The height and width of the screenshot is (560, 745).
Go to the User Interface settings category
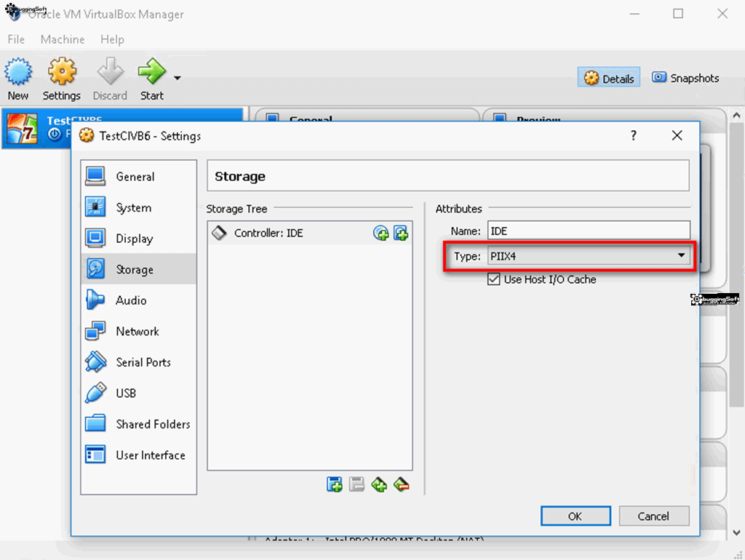pos(139,455)
